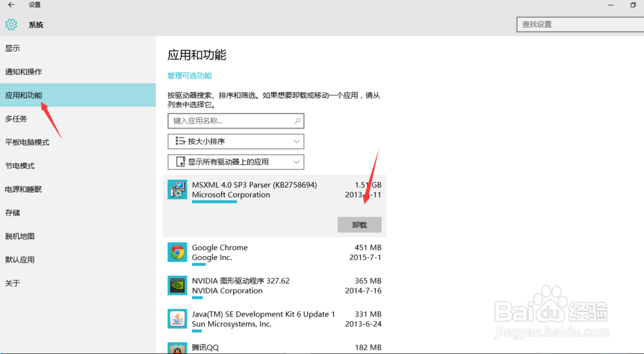This screenshot has height=354, width=644.
Task: Select 应用和功能 in the sidebar
Action: tap(78, 95)
